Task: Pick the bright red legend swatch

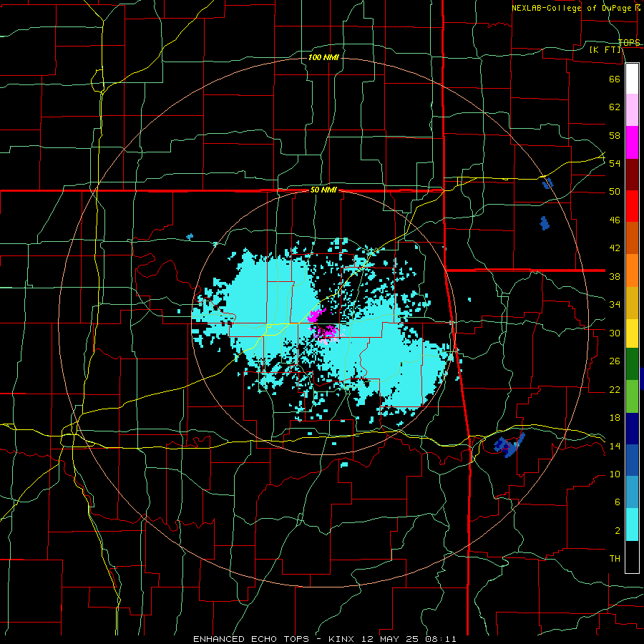Action: [x=632, y=206]
